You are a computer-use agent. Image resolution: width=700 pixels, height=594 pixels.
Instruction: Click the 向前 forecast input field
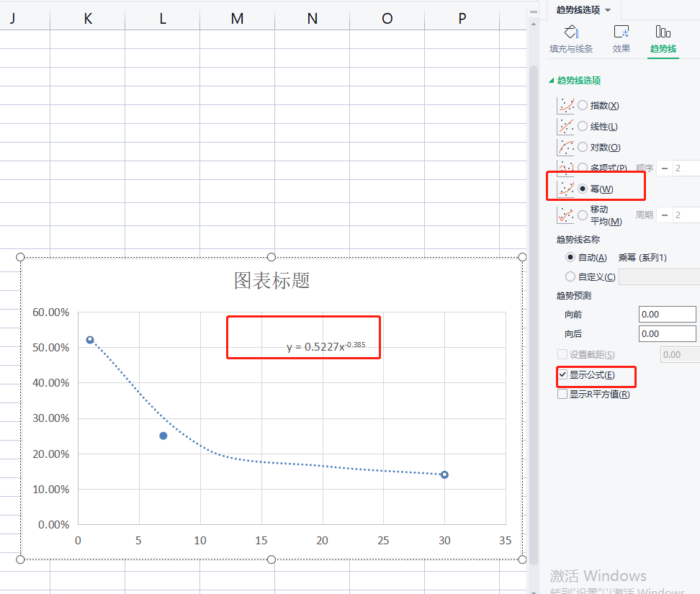(x=667, y=314)
